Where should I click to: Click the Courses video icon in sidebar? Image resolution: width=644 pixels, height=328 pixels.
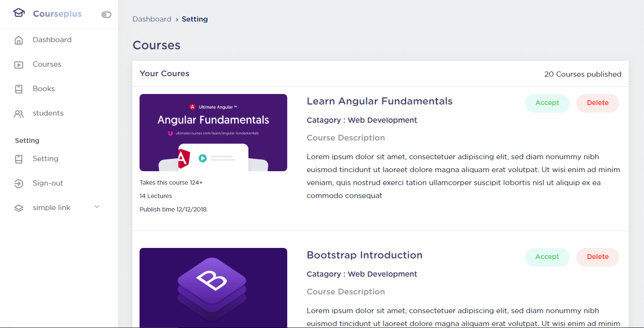click(19, 65)
